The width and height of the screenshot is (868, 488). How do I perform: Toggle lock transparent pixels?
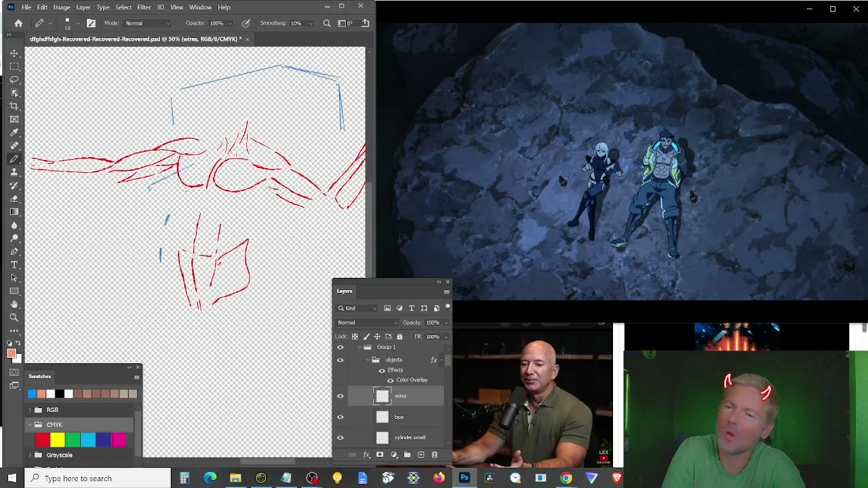coord(355,336)
